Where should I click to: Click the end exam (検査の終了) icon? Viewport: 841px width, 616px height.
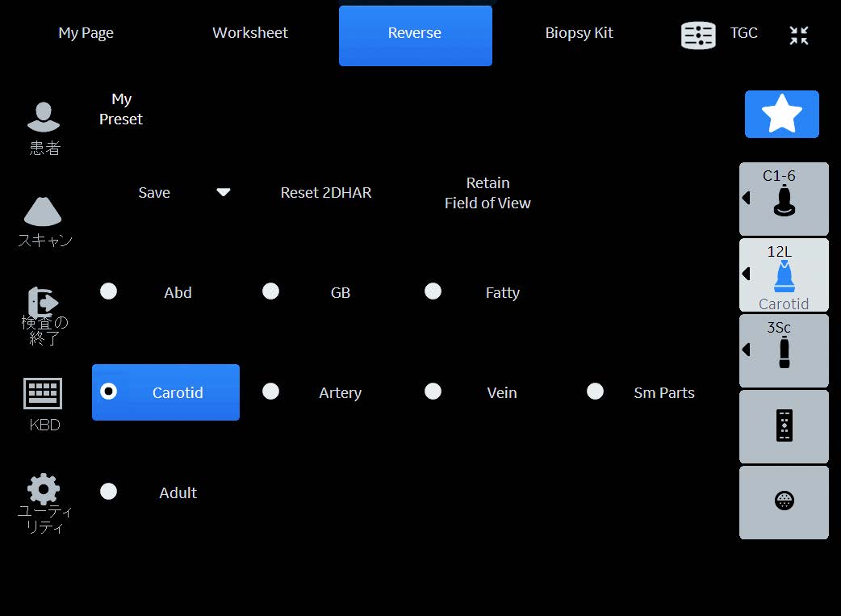42,303
